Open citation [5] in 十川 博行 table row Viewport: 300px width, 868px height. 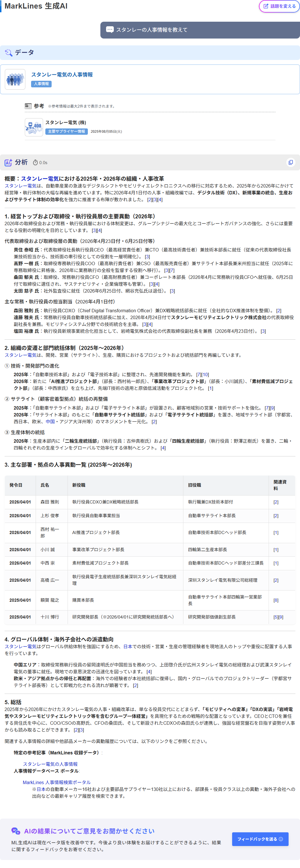pos(276,617)
